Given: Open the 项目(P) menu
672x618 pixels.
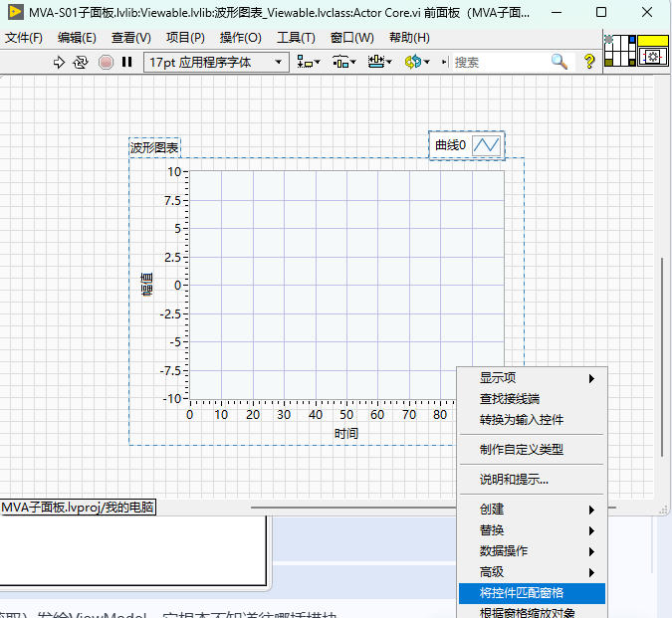Looking at the screenshot, I should tap(185, 38).
